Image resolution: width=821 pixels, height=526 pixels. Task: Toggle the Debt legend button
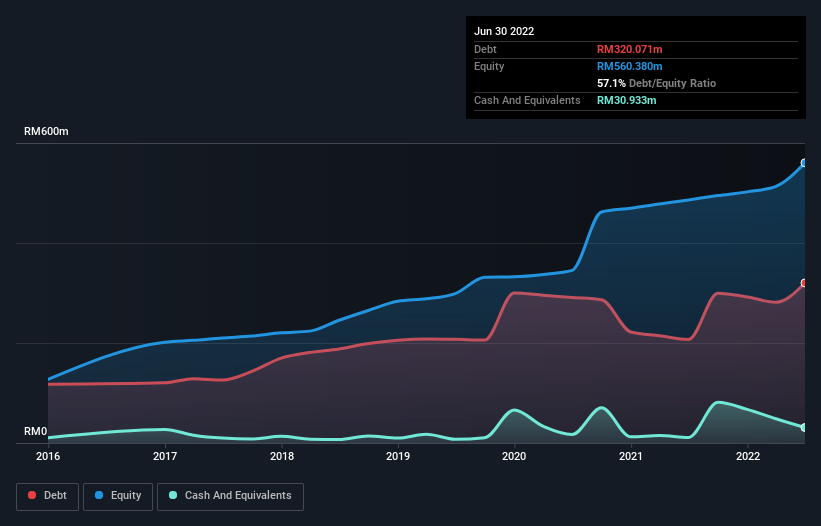coord(48,496)
